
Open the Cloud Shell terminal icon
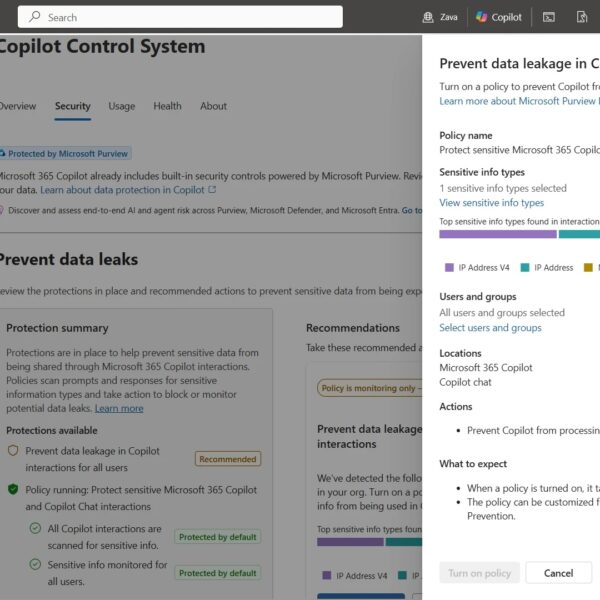pyautogui.click(x=549, y=17)
